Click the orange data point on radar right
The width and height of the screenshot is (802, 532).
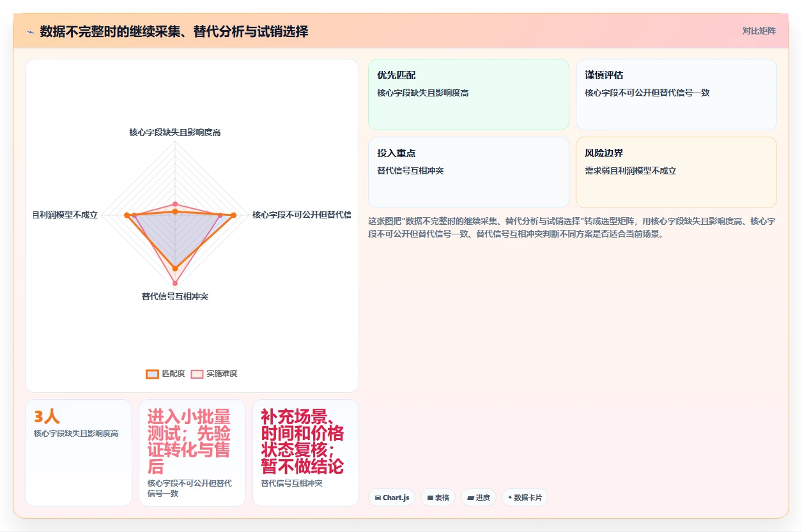[233, 215]
